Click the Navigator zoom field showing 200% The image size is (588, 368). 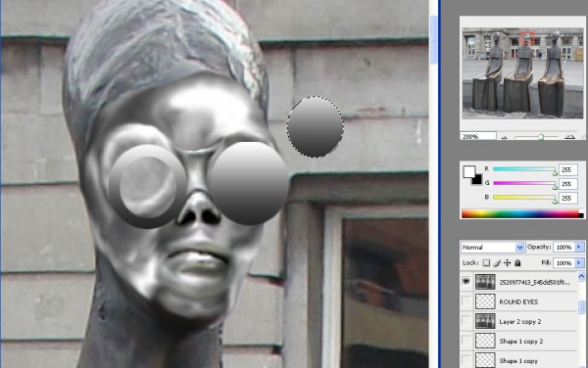coord(478,136)
